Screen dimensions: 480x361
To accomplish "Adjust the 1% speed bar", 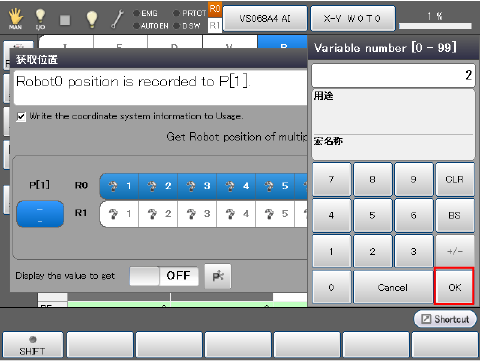I will [435, 26].
